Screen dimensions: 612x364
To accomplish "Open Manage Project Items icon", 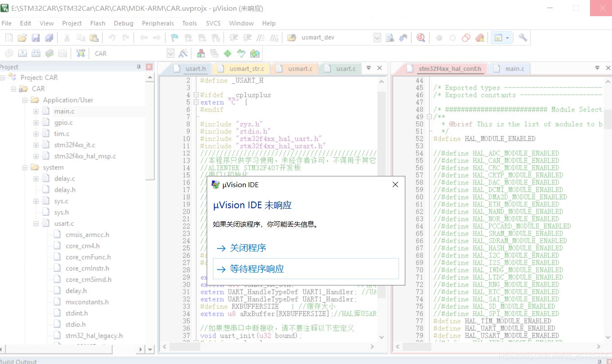I will point(201,53).
